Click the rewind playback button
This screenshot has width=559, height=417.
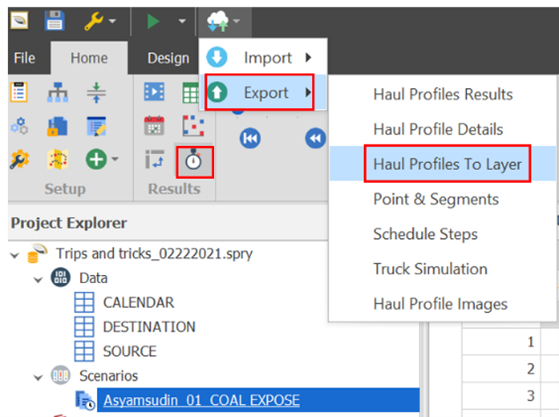315,138
